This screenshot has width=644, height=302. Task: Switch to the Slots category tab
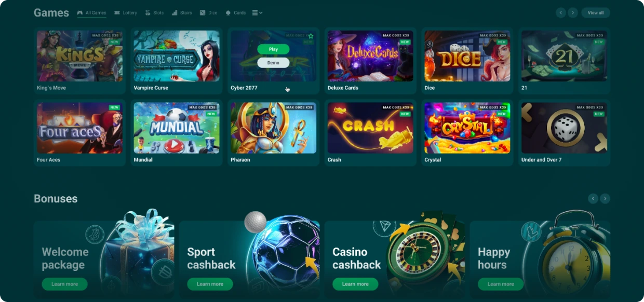click(x=155, y=12)
